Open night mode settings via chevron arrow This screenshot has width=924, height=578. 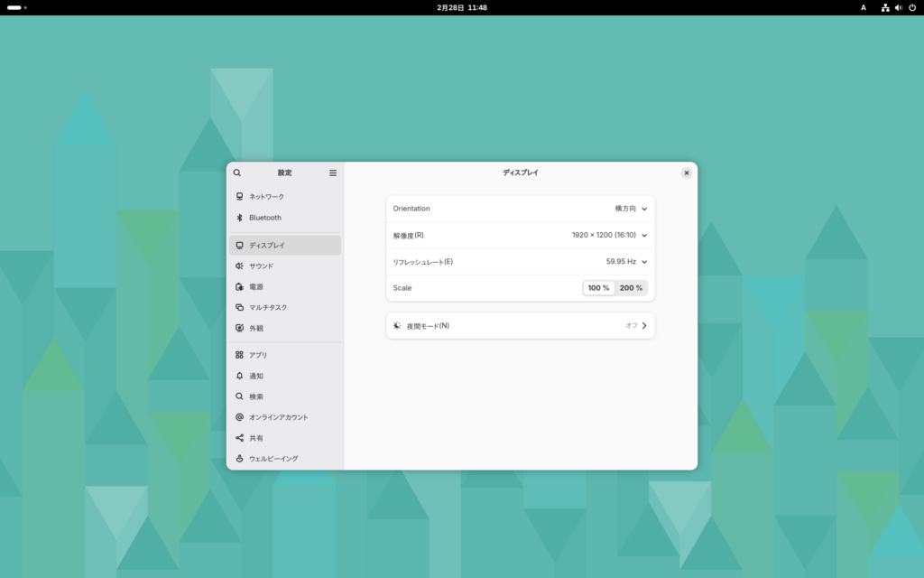[x=644, y=325]
